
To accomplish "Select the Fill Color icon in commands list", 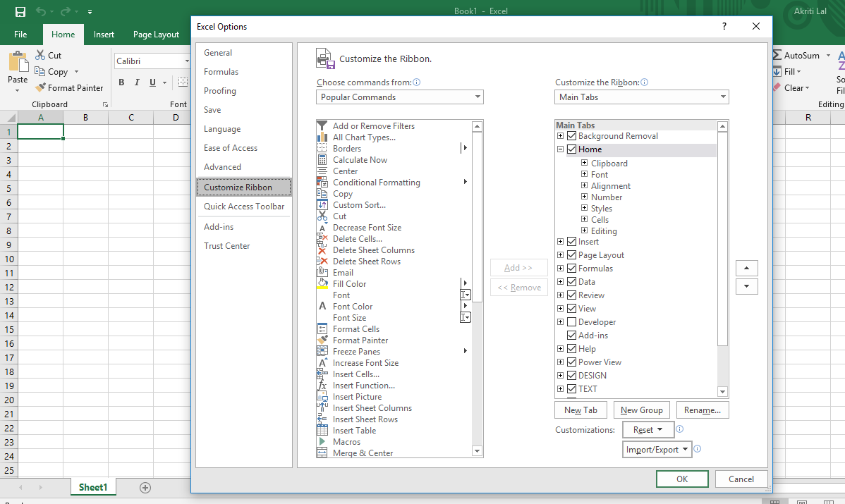I will [322, 284].
